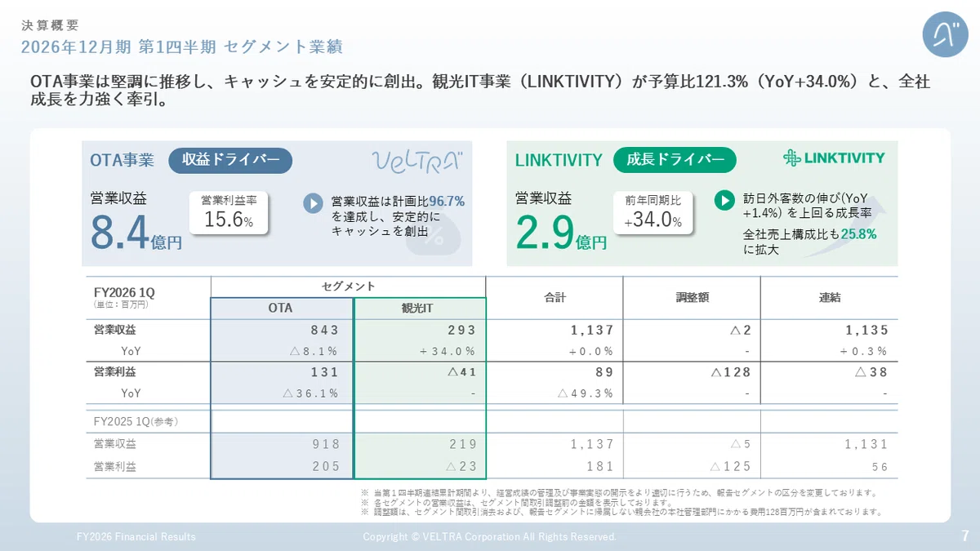Click the OTA profit YoY △36.1%
The width and height of the screenshot is (980, 551).
point(310,393)
